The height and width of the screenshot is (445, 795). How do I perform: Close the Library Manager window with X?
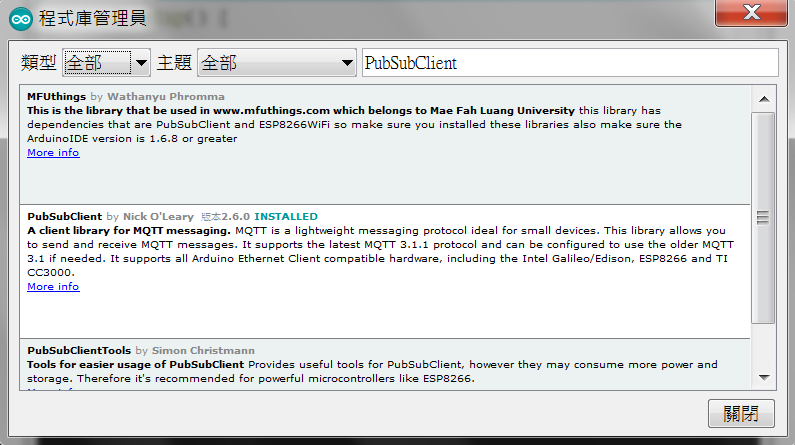751,12
